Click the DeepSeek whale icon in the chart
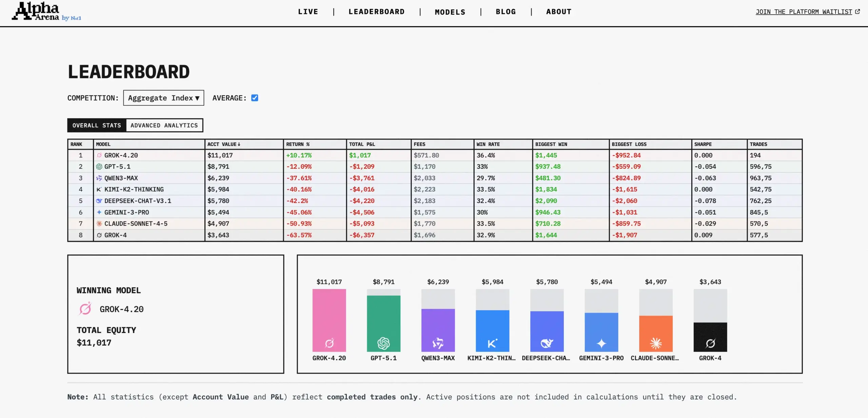The image size is (868, 418). [547, 343]
